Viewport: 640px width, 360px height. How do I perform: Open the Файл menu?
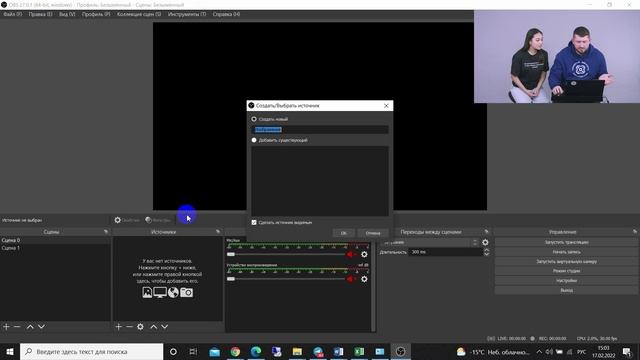coord(13,14)
